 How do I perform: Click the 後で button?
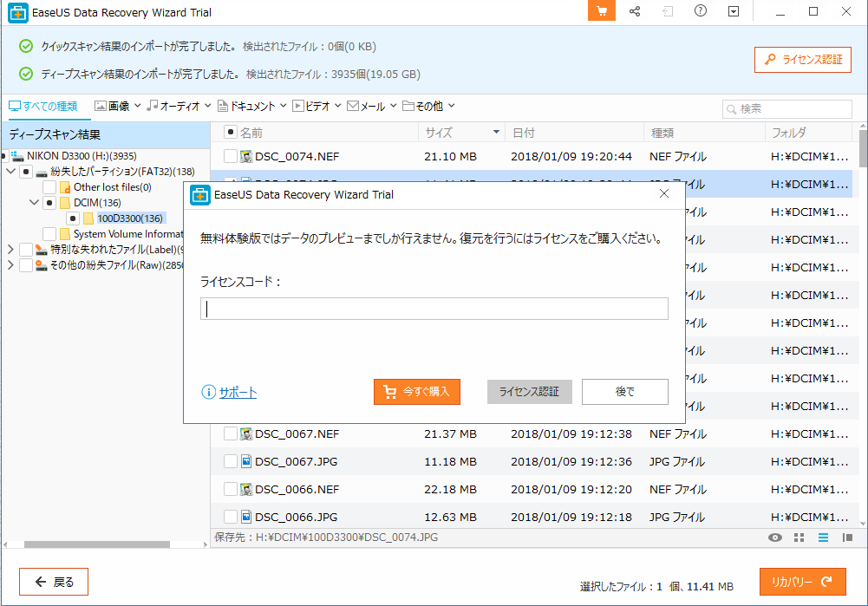(625, 392)
